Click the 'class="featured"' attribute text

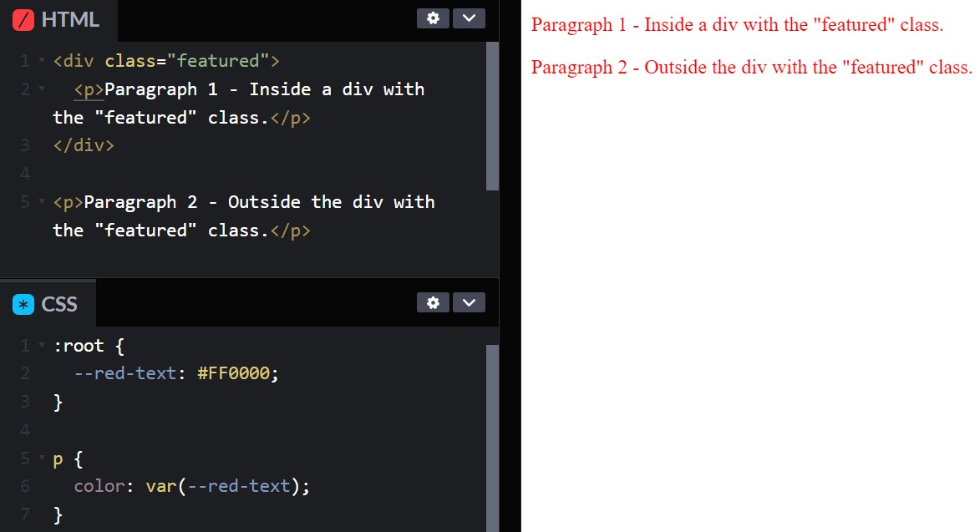tap(187, 61)
